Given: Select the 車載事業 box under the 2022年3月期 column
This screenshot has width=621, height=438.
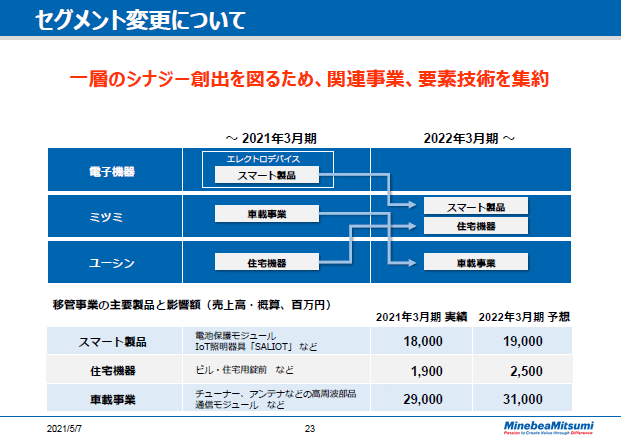Looking at the screenshot, I should [475, 263].
